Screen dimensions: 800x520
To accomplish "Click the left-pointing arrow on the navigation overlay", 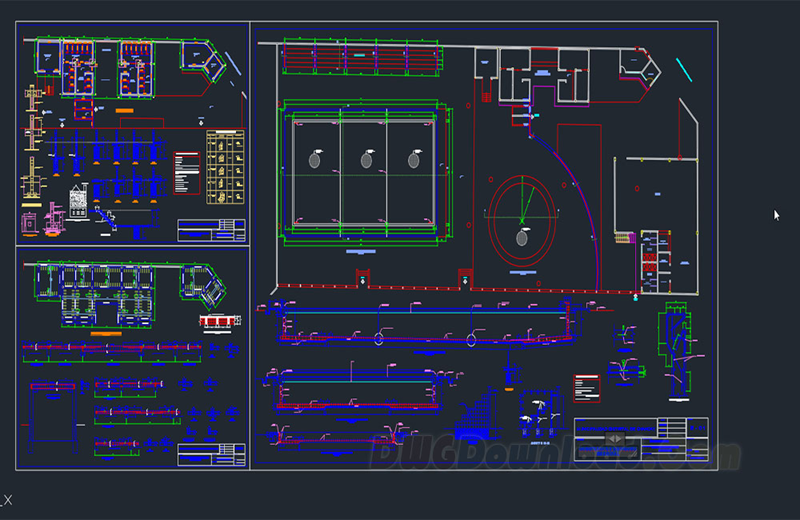I will pos(610,439).
